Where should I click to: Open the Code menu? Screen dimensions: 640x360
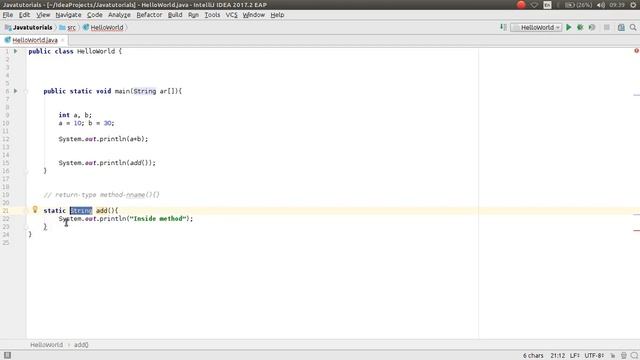[94, 15]
